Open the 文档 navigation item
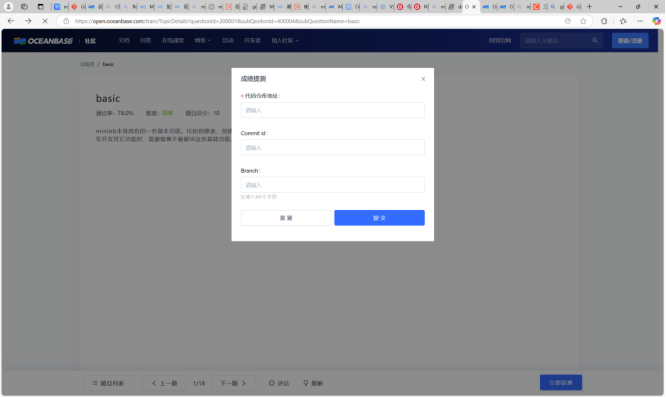This screenshot has width=666, height=397. click(x=124, y=40)
